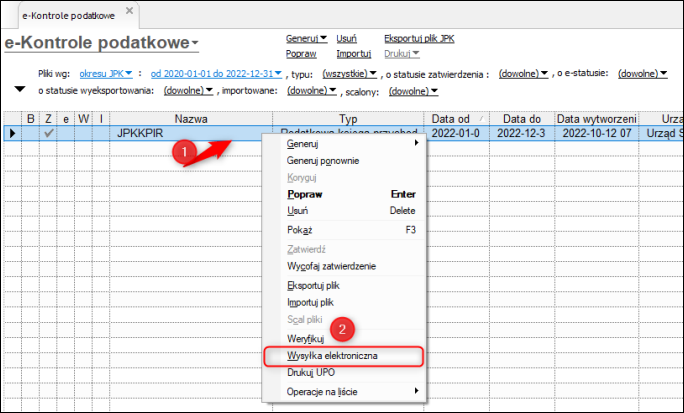Click the row pointer arrow of JPKKPIR
This screenshot has width=684, height=413.
(13, 133)
